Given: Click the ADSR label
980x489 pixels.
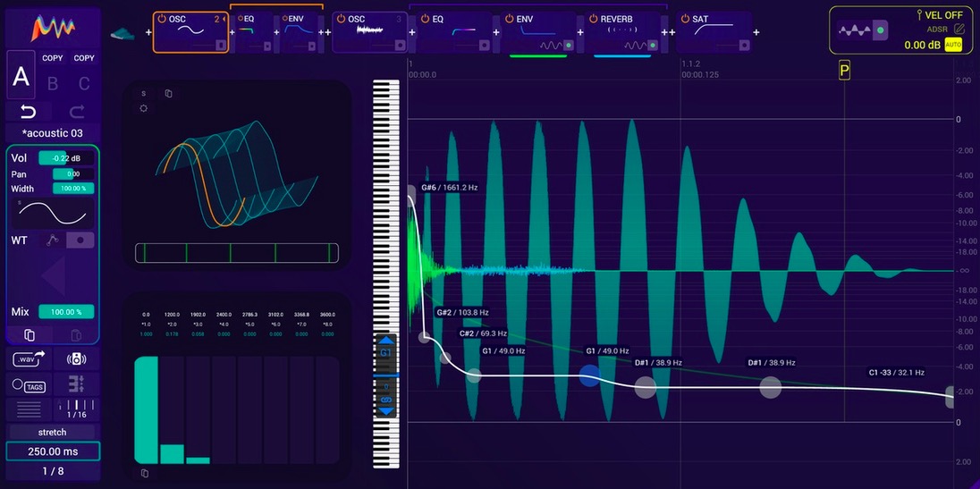Looking at the screenshot, I should point(937,29).
